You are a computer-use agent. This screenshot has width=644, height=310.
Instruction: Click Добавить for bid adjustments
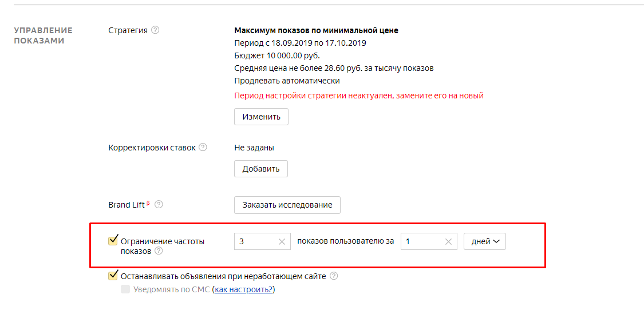pyautogui.click(x=261, y=169)
